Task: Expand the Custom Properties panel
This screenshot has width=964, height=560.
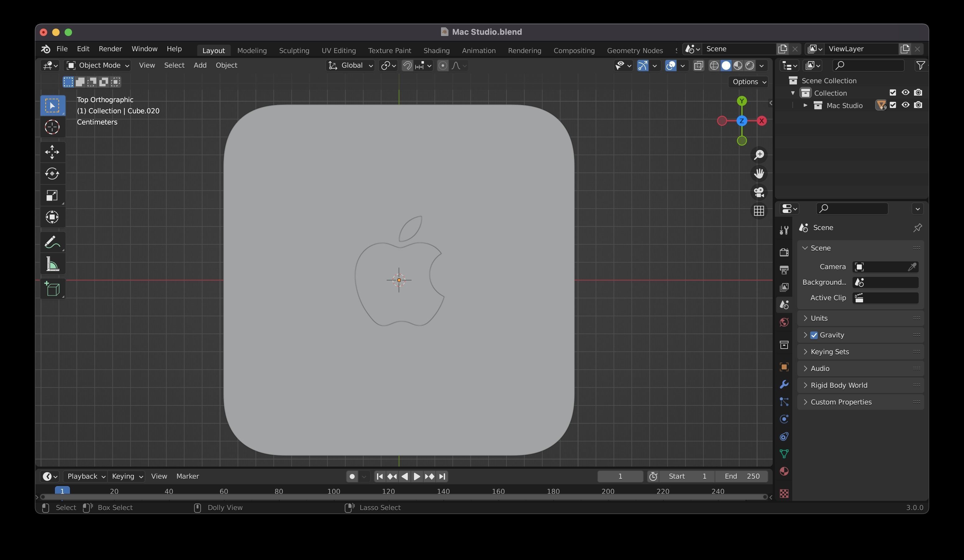Action: [860, 402]
